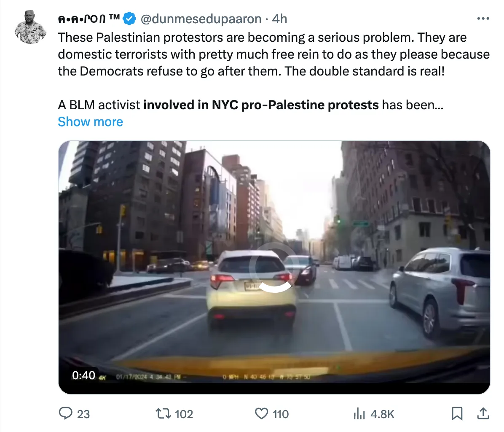Open view analytics bar chart icon
This screenshot has height=432, width=504.
pyautogui.click(x=359, y=414)
